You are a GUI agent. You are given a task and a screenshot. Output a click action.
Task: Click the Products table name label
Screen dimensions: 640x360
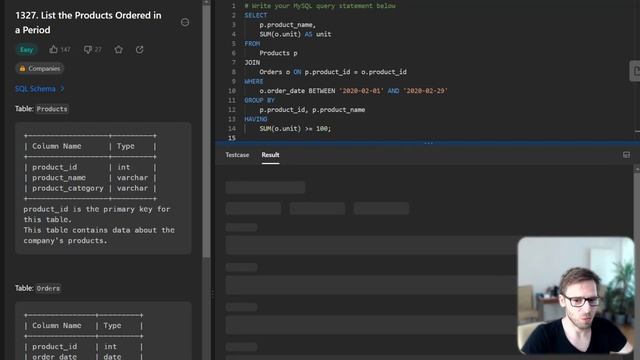click(x=52, y=109)
